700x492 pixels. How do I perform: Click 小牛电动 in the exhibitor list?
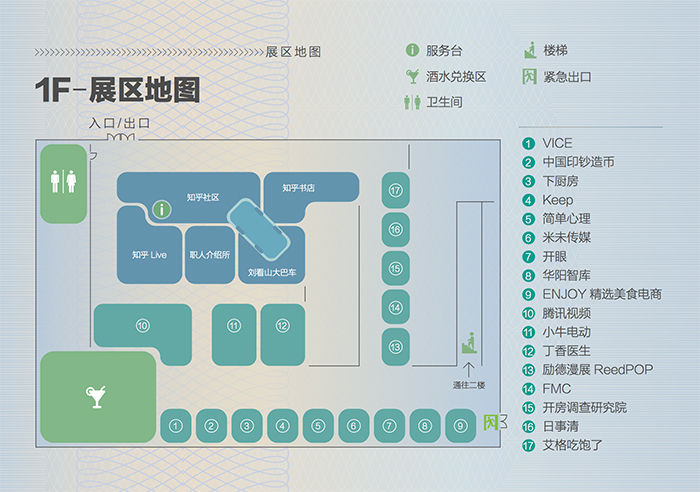566,332
